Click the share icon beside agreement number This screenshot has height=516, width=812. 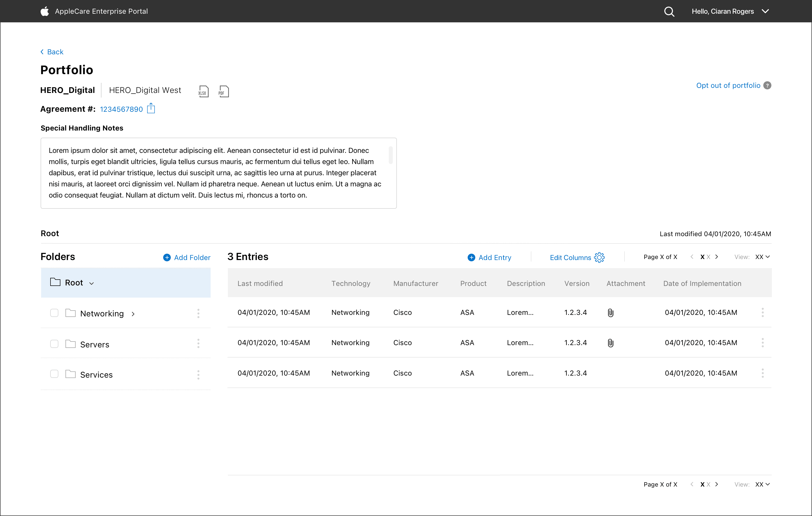[151, 109]
